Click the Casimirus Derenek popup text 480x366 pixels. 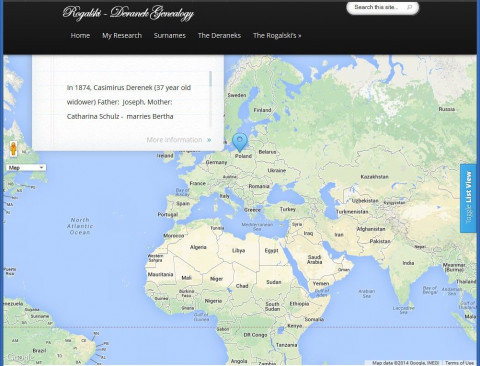129,102
